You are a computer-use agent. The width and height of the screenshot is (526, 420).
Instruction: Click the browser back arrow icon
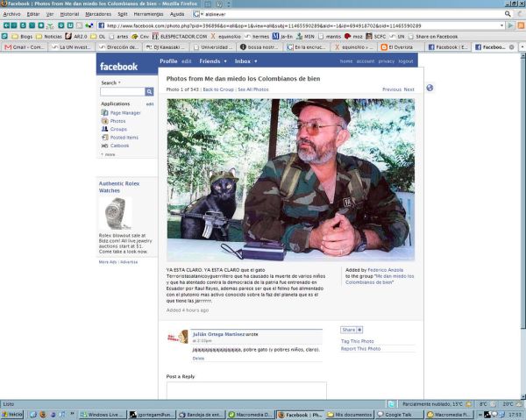click(6, 25)
